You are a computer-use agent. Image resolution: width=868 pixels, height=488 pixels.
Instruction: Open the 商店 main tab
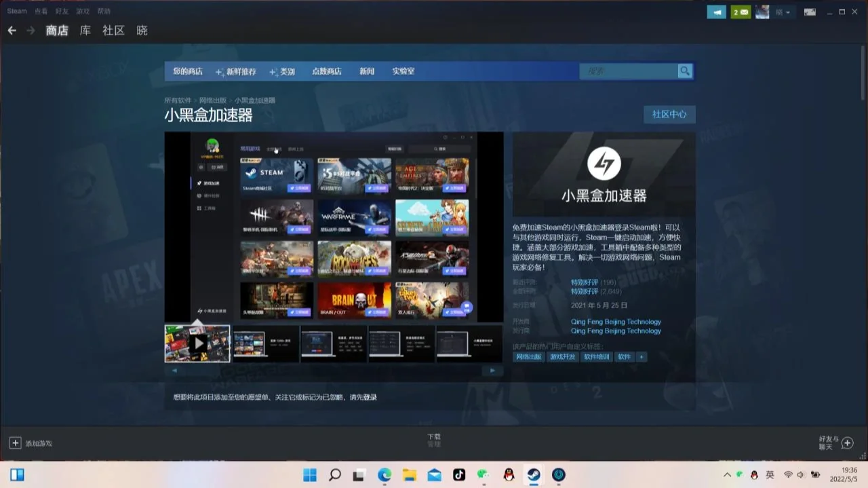tap(57, 31)
